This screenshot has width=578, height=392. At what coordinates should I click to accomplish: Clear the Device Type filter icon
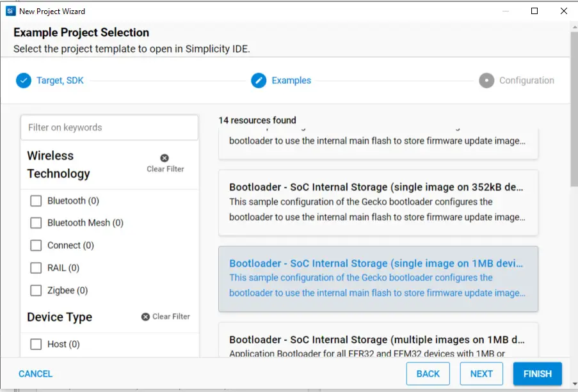pos(145,317)
